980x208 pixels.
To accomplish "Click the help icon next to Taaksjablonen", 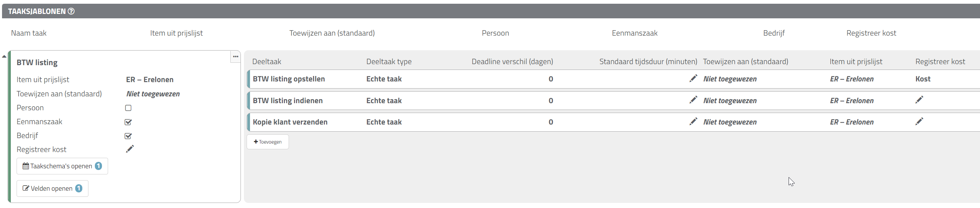I will pos(71,12).
